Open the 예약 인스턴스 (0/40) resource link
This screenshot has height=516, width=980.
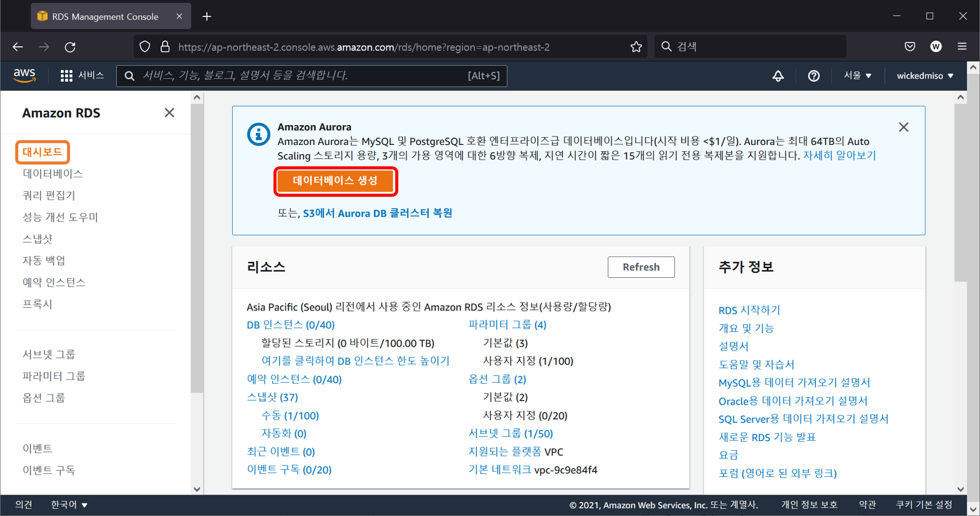click(294, 379)
